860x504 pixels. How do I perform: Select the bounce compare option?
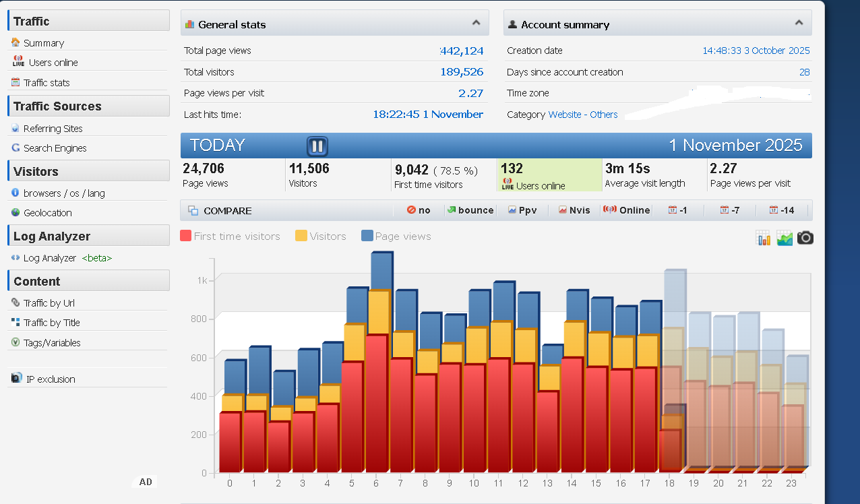tap(470, 210)
